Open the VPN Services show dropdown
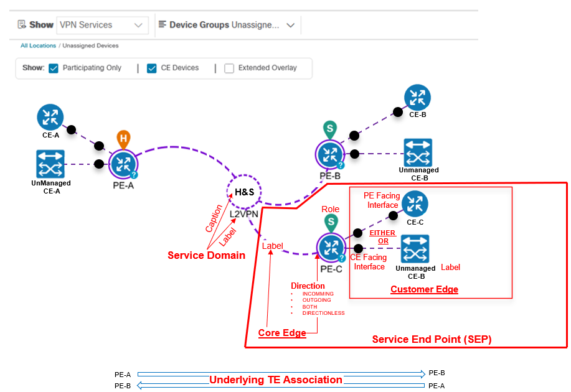 pyautogui.click(x=102, y=25)
